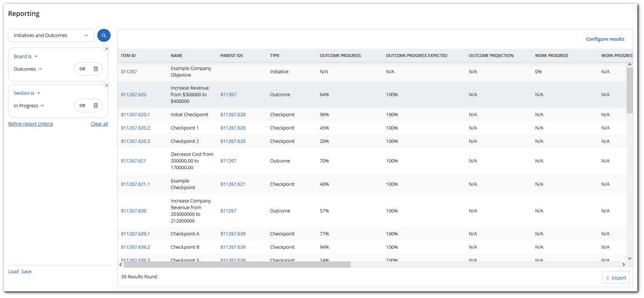The image size is (644, 298).
Task: Click the Reporting page heading
Action: [24, 14]
